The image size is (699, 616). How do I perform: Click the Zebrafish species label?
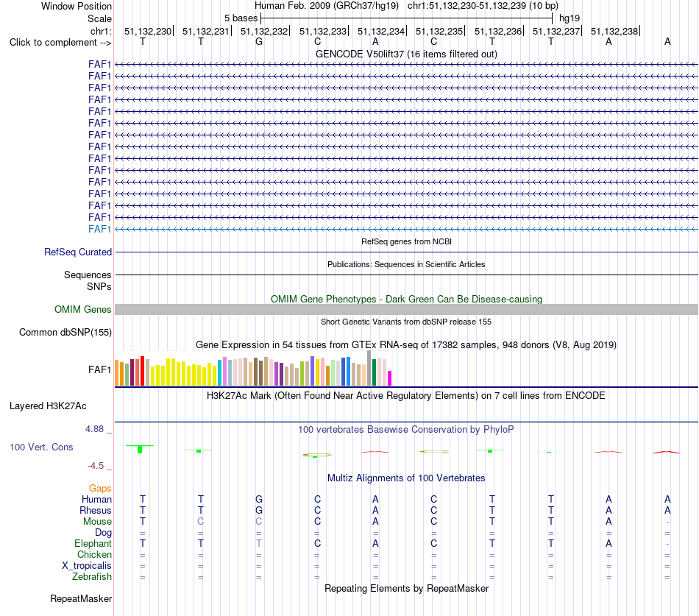click(92, 576)
